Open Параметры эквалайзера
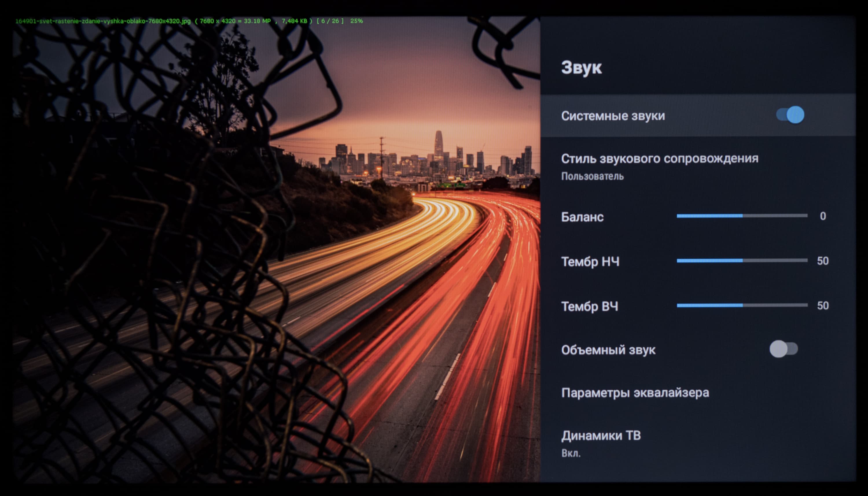 click(x=635, y=393)
